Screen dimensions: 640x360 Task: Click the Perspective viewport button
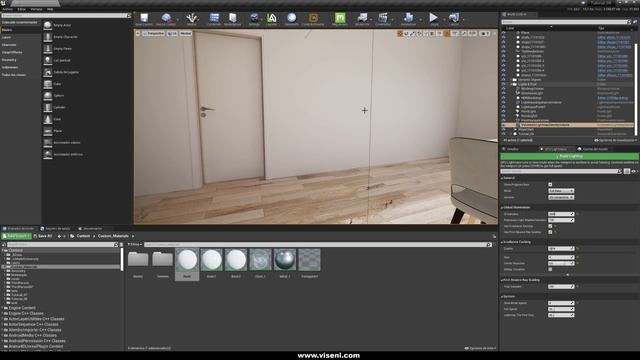(153, 33)
